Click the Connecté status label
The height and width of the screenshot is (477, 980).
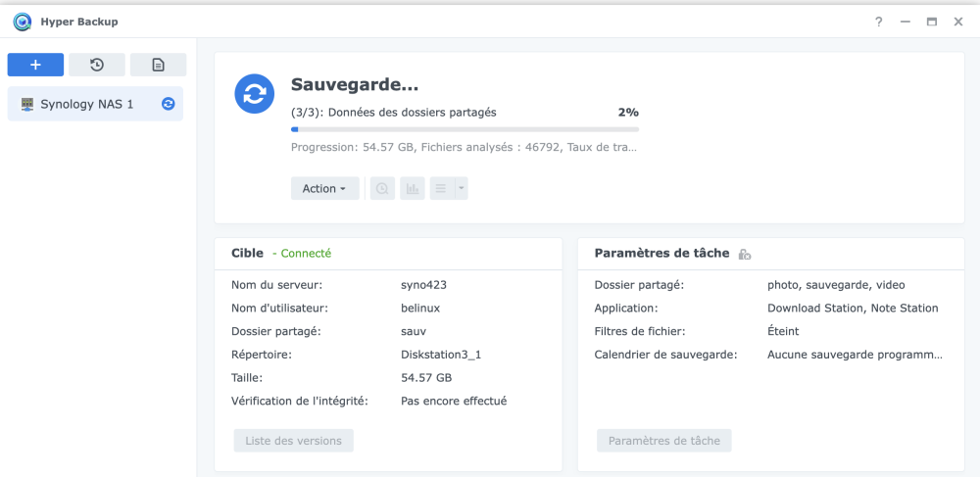(x=306, y=254)
